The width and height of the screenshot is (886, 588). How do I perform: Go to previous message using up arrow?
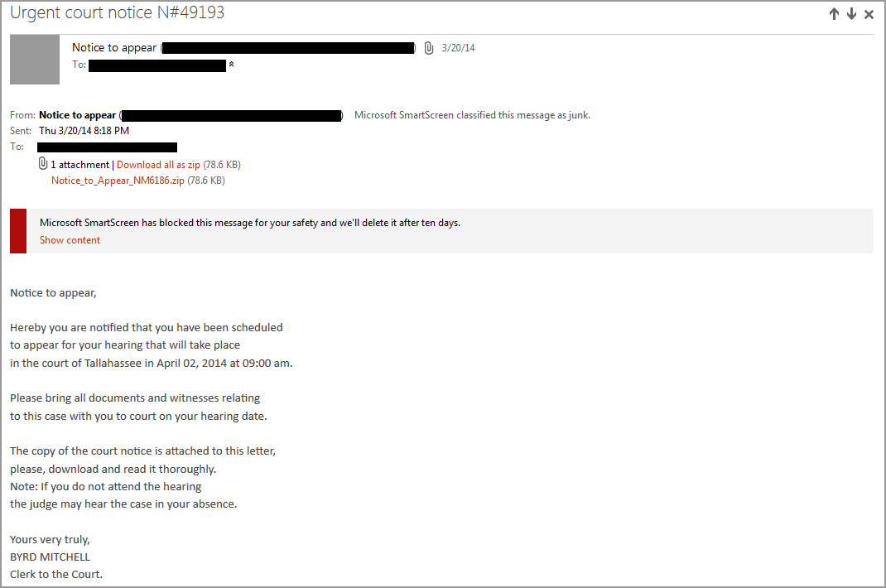point(834,14)
